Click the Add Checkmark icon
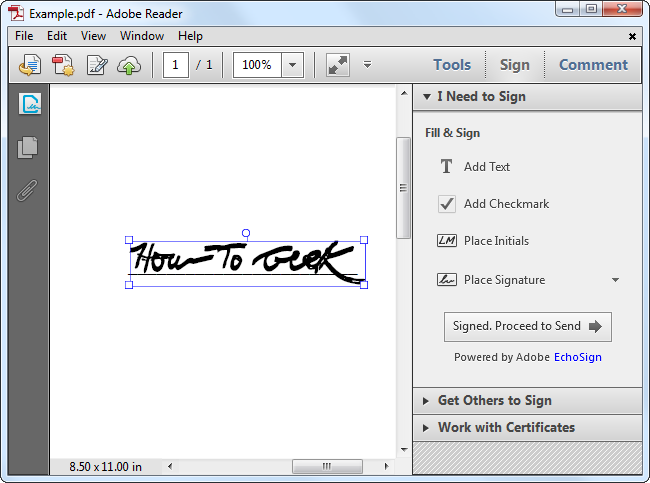The image size is (650, 483). [x=446, y=204]
